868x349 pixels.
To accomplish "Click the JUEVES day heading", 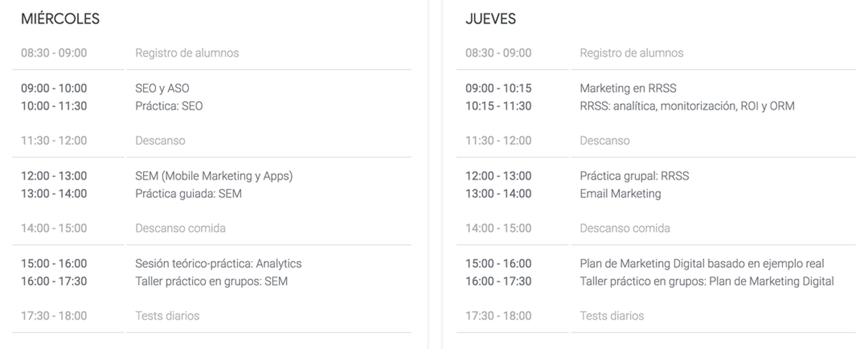I will point(490,19).
